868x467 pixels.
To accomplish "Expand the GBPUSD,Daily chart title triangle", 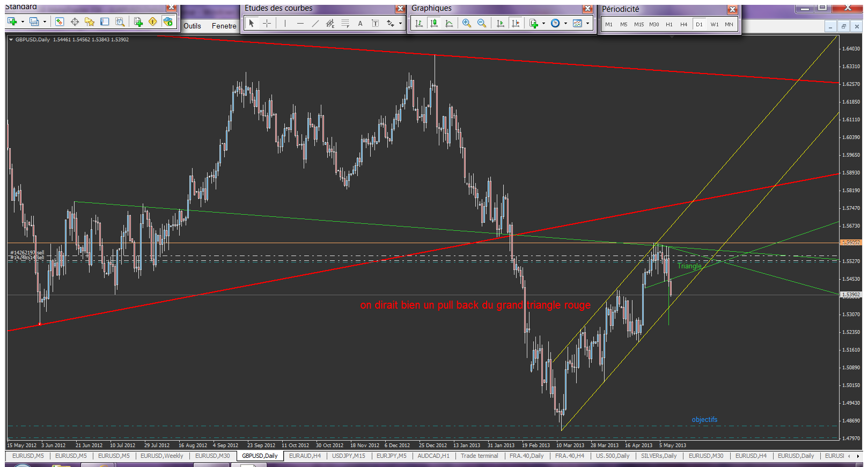I will click(x=11, y=39).
